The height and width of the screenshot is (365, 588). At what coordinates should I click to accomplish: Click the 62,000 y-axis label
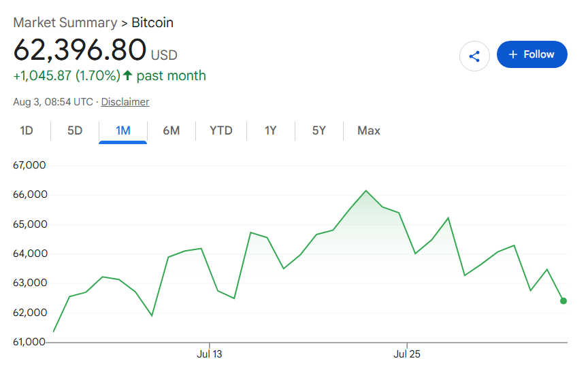click(x=30, y=313)
